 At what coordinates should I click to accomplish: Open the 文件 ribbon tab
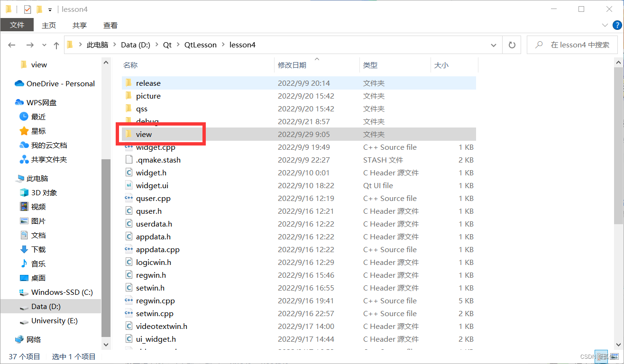[17, 25]
